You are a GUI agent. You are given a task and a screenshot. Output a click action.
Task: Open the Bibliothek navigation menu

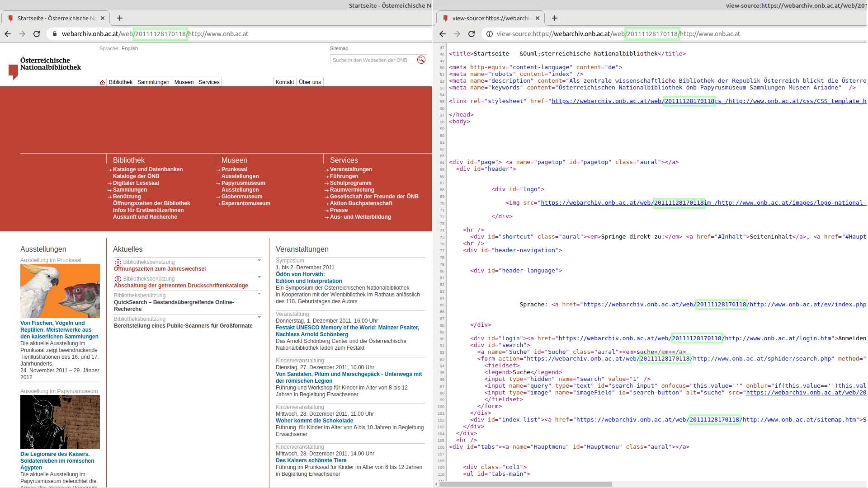(x=121, y=82)
